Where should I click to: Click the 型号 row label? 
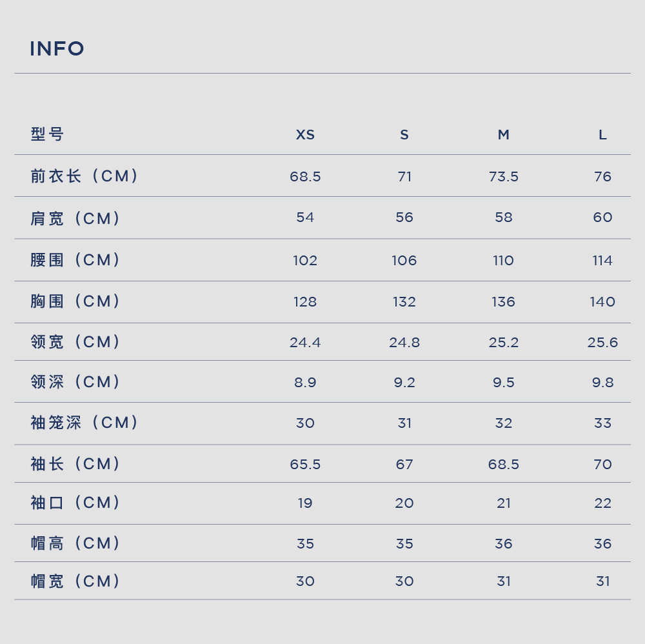pyautogui.click(x=47, y=134)
